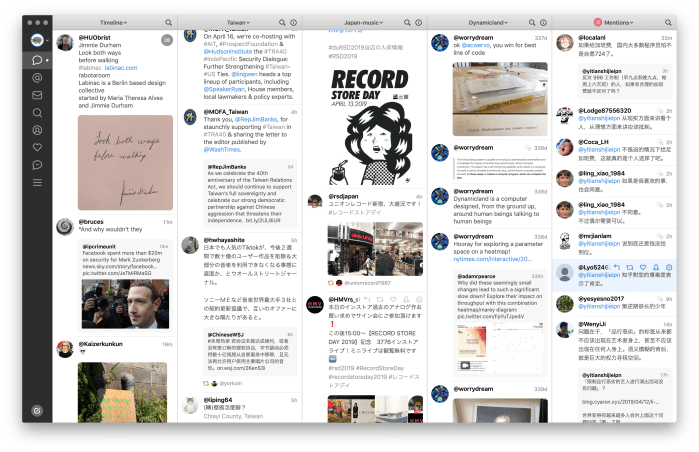Open the Search tab in the sidebar
The height and width of the screenshot is (452, 699).
(37, 112)
